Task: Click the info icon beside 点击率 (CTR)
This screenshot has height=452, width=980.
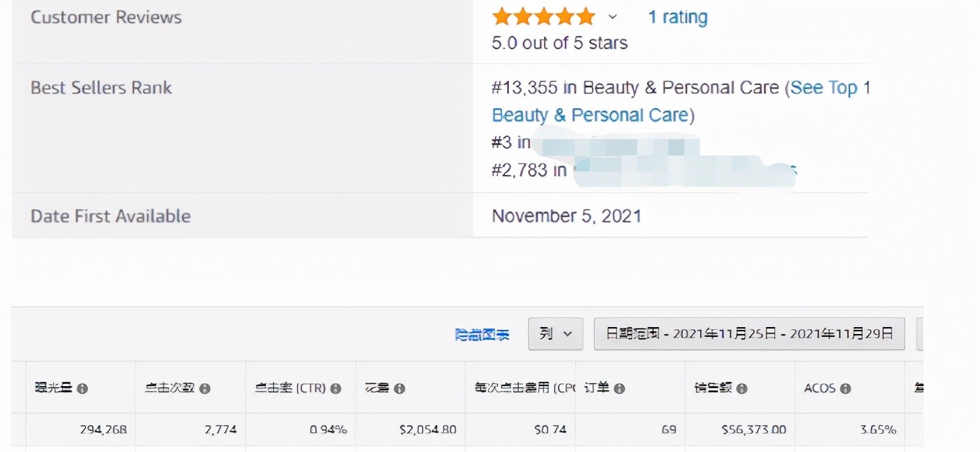Action: click(x=336, y=388)
